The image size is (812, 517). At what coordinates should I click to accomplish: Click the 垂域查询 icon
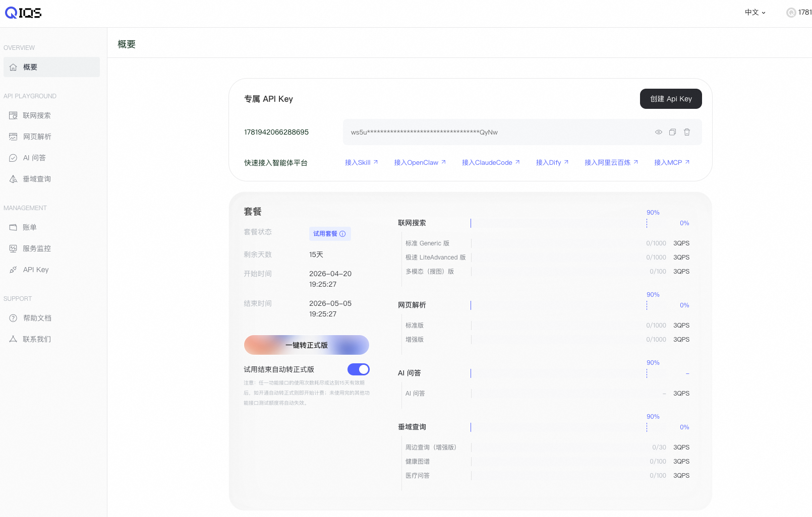coord(13,179)
